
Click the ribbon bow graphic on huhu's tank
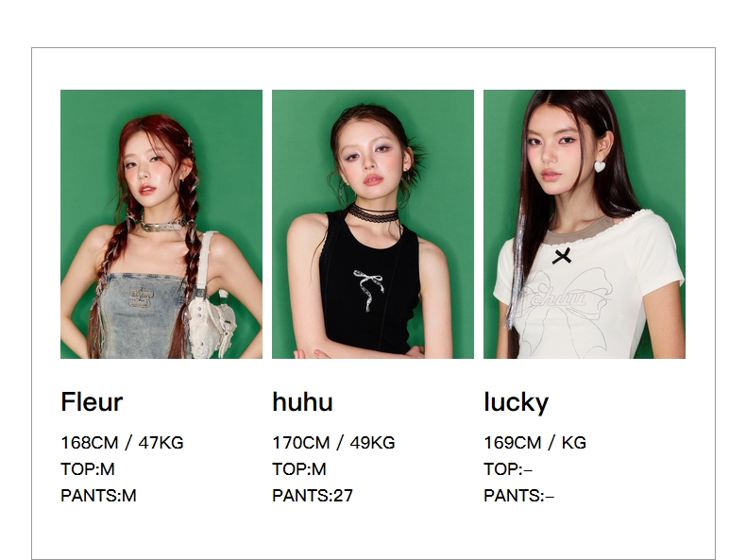coord(368,290)
